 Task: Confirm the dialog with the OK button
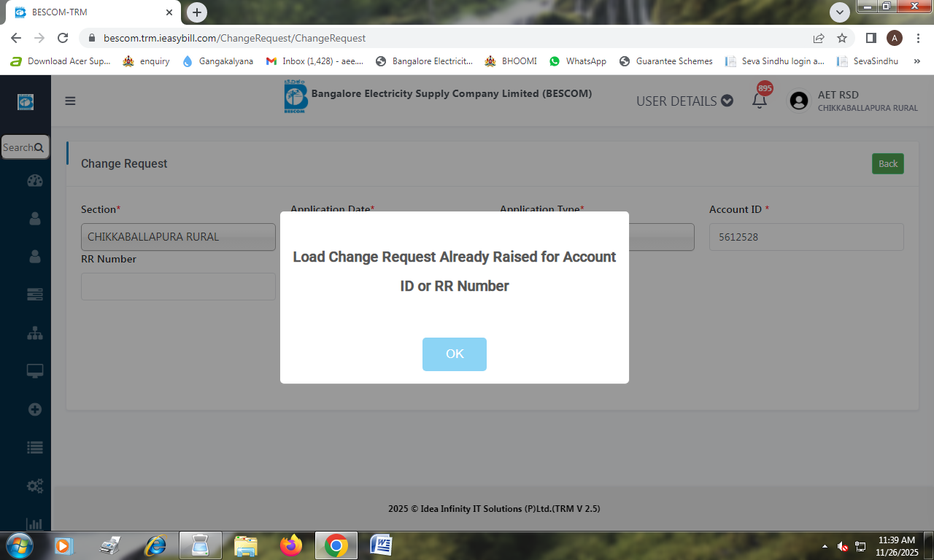tap(455, 354)
